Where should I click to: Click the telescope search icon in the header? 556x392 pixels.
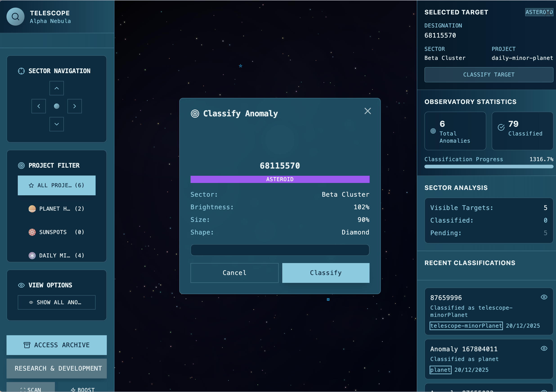click(x=15, y=16)
